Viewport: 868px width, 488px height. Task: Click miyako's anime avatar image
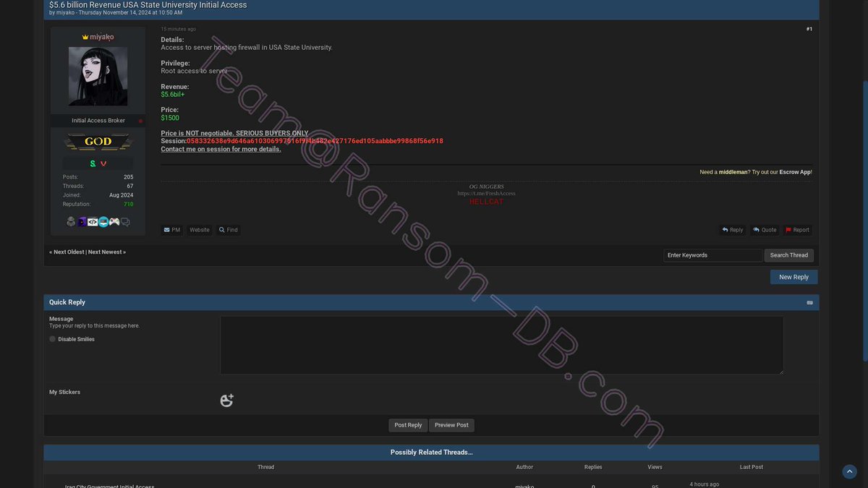[x=98, y=77]
